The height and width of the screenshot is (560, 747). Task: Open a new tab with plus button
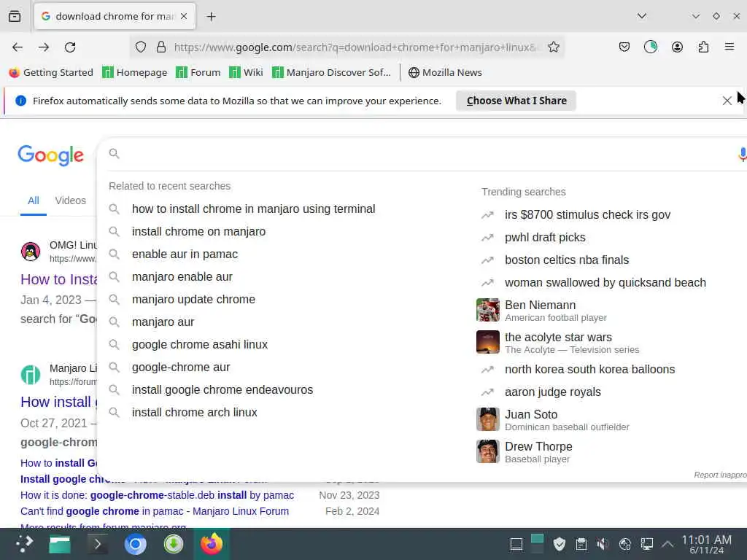pyautogui.click(x=211, y=17)
